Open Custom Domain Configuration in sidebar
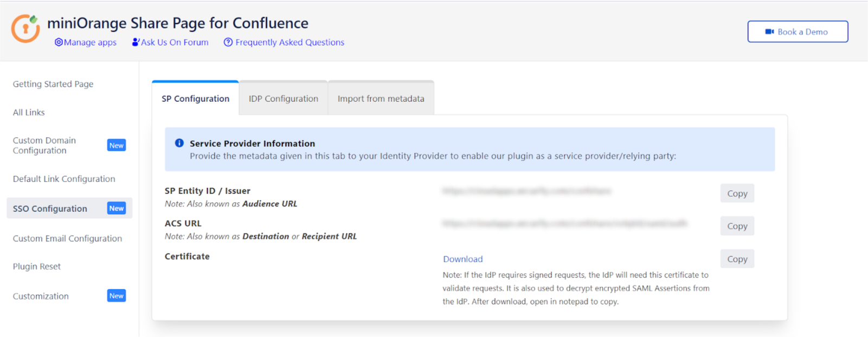 click(44, 145)
